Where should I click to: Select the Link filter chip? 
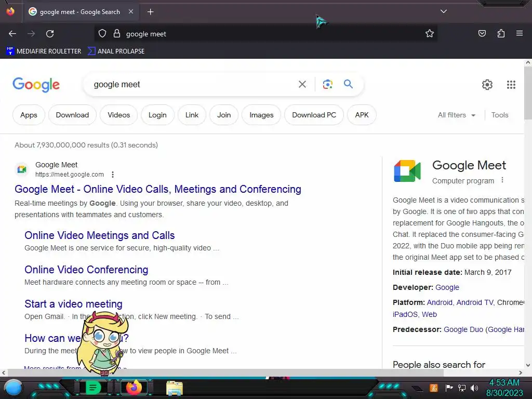192,115
